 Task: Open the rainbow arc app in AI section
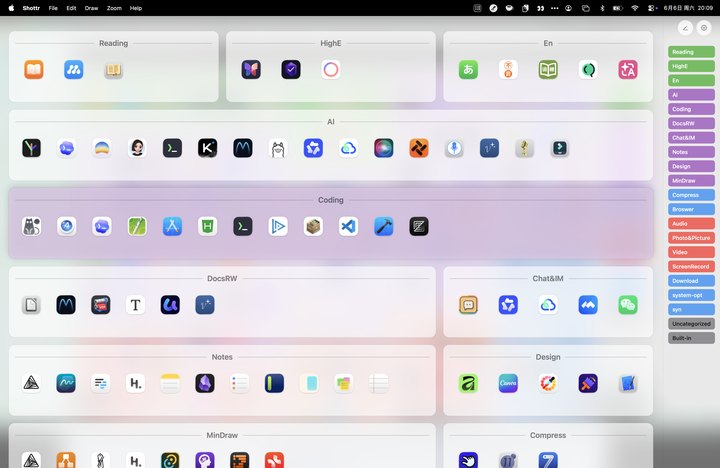(102, 148)
